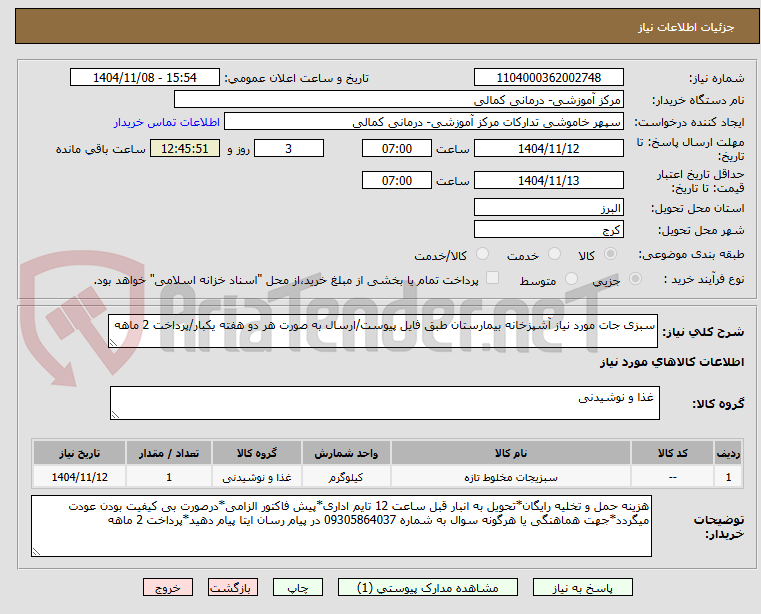Select the جزیی purchase type radio
Viewport: 761px width, 614px height.
635,279
